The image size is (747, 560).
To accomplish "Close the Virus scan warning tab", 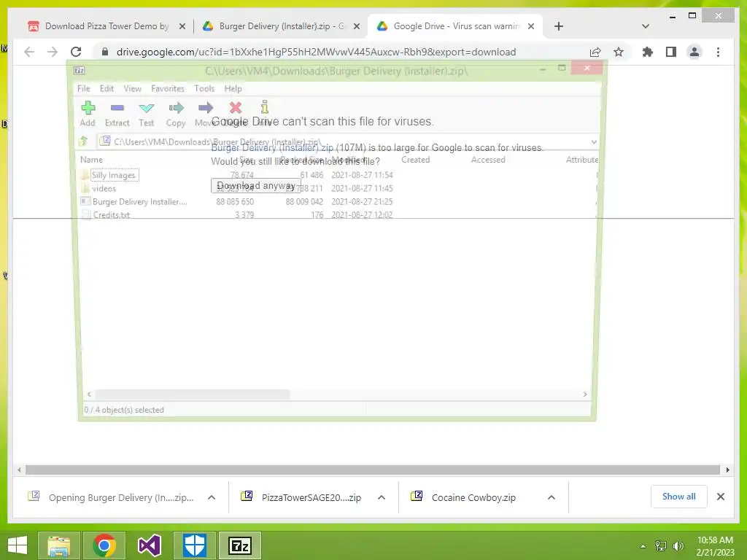I will (531, 26).
